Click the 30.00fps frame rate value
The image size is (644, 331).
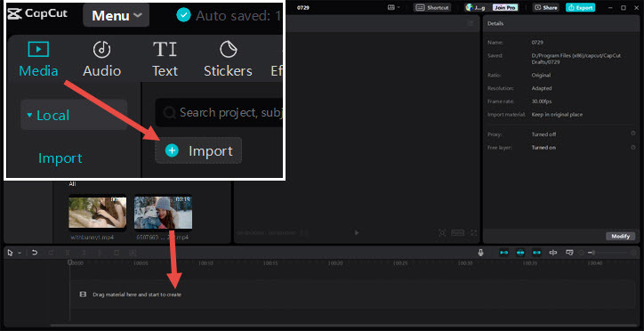tap(541, 101)
